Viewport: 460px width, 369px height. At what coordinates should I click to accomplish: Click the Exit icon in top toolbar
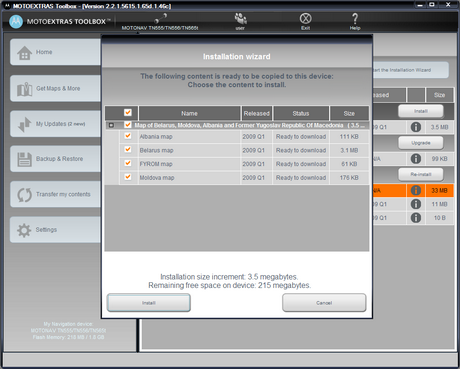(x=305, y=18)
